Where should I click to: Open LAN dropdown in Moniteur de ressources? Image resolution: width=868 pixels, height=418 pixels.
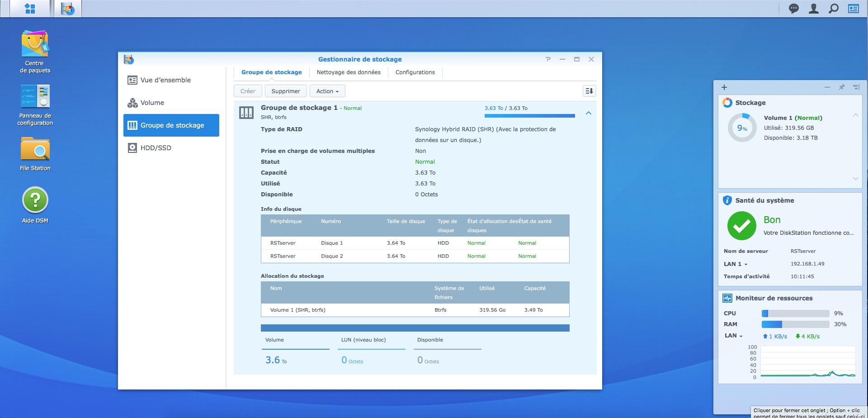733,336
